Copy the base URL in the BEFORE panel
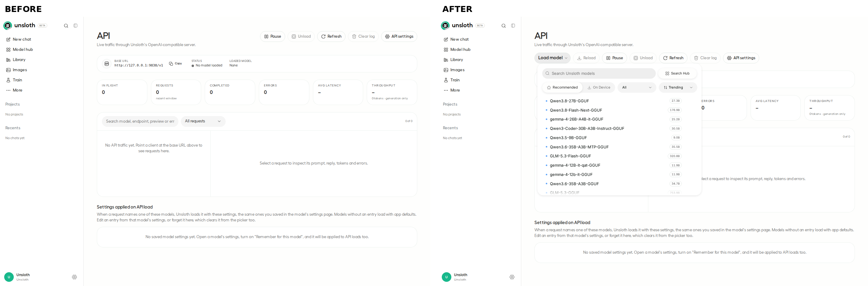Screen dimensions: 868x286 point(175,63)
